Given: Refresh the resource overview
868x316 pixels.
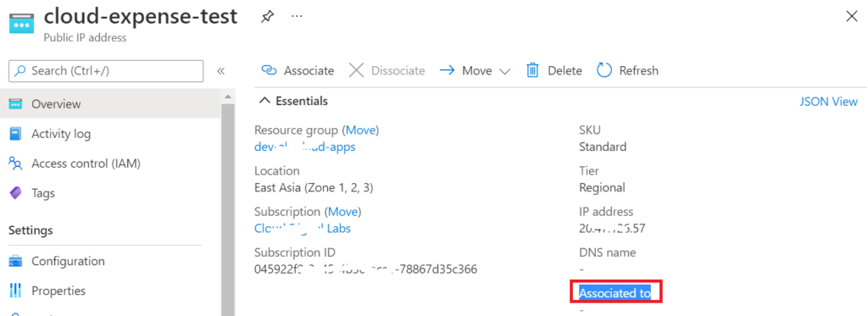Looking at the screenshot, I should pos(628,71).
